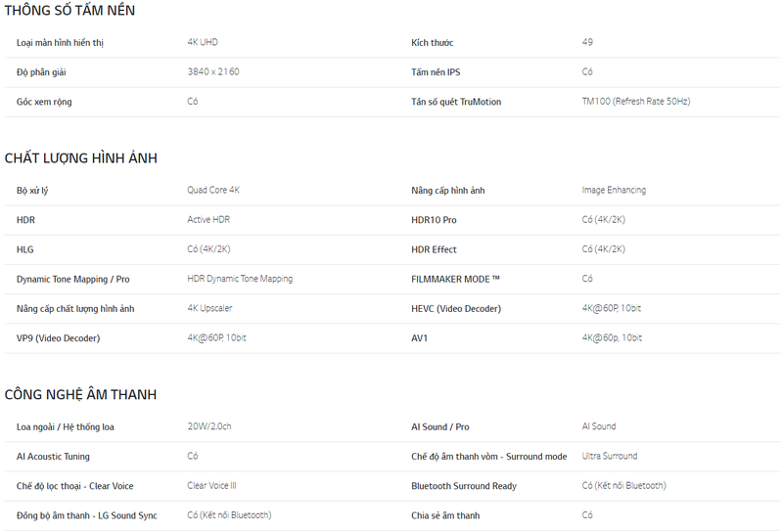The height and width of the screenshot is (532, 783).
Task: Click the '20W/2.0ch' speaker value
Action: tap(209, 427)
